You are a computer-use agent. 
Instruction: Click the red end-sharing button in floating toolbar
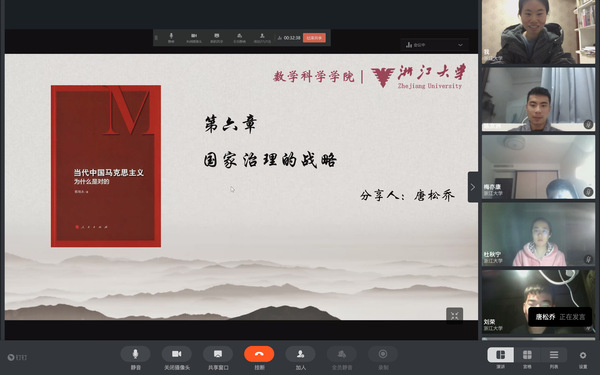click(x=314, y=38)
